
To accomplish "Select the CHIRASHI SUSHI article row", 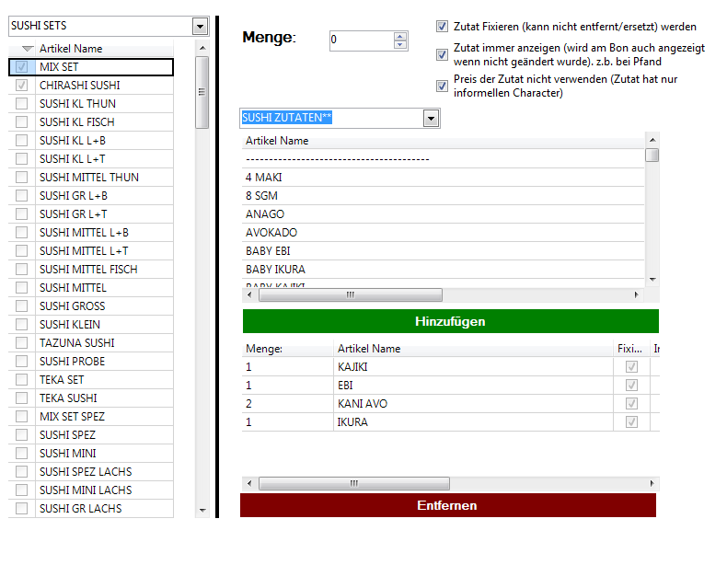I will pos(80,86).
